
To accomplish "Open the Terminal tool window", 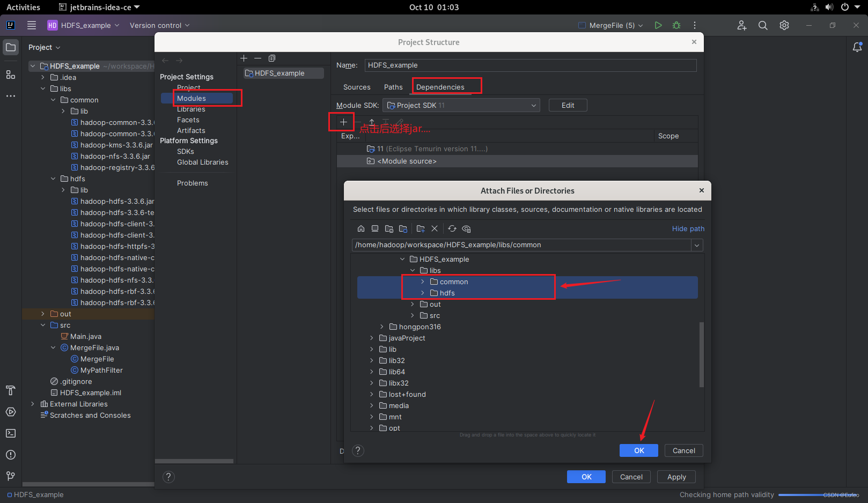I will click(x=11, y=433).
